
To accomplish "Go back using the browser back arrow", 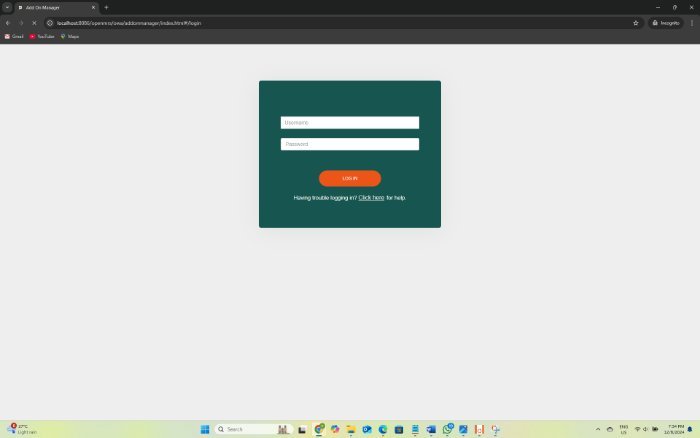I will tap(8, 22).
